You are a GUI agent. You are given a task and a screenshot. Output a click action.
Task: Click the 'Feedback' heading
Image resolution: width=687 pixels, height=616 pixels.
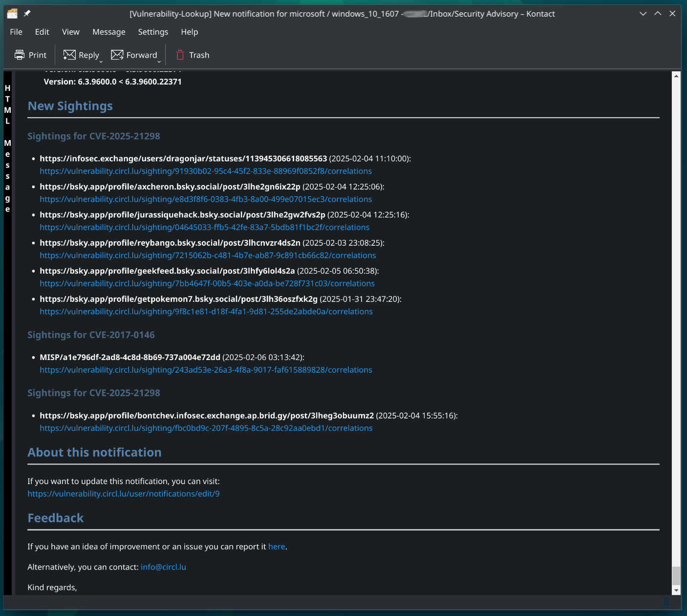coord(56,518)
